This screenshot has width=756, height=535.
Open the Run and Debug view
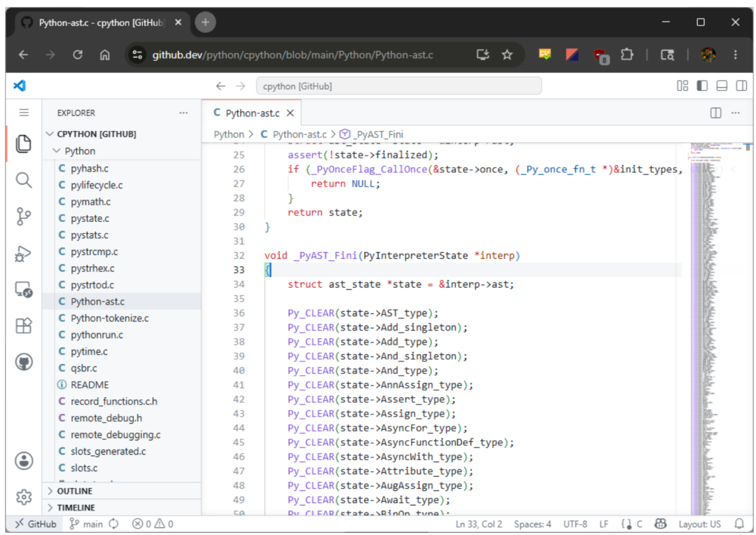[23, 253]
